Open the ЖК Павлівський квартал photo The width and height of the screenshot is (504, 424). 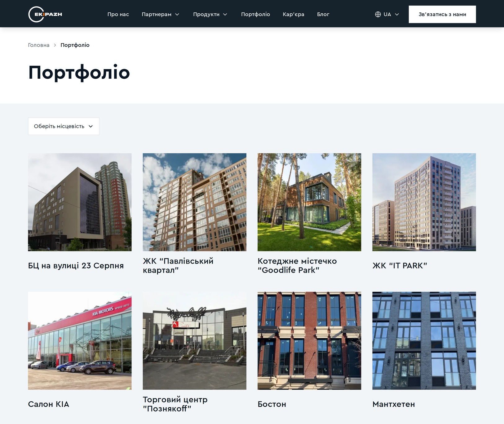[x=195, y=202]
